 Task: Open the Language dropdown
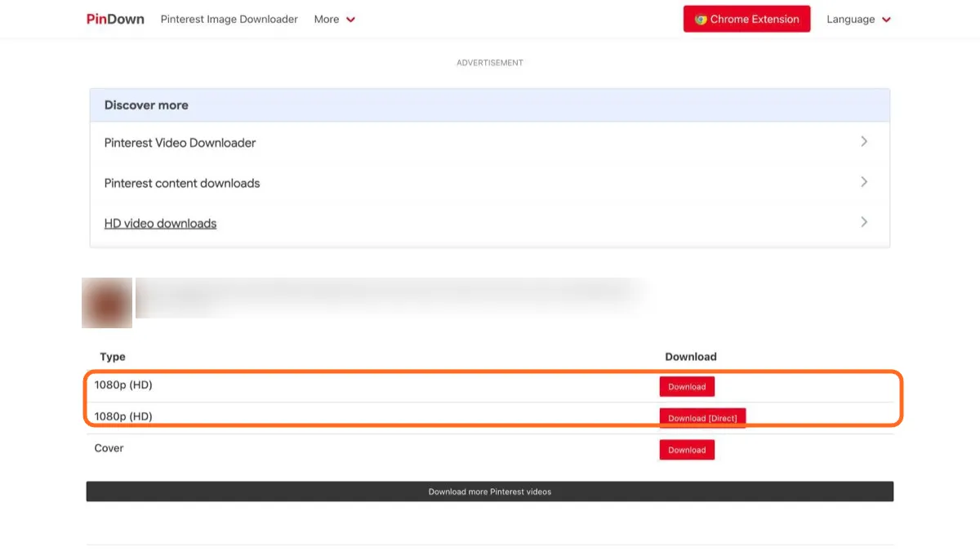click(859, 19)
